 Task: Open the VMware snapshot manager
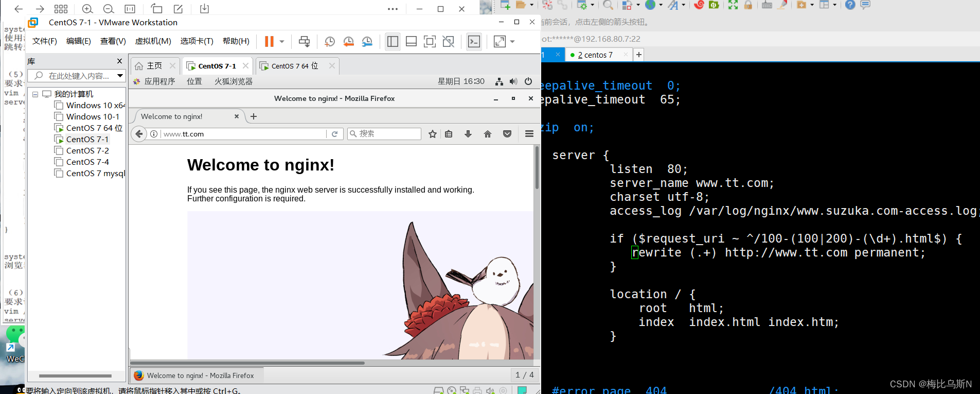pyautogui.click(x=367, y=41)
